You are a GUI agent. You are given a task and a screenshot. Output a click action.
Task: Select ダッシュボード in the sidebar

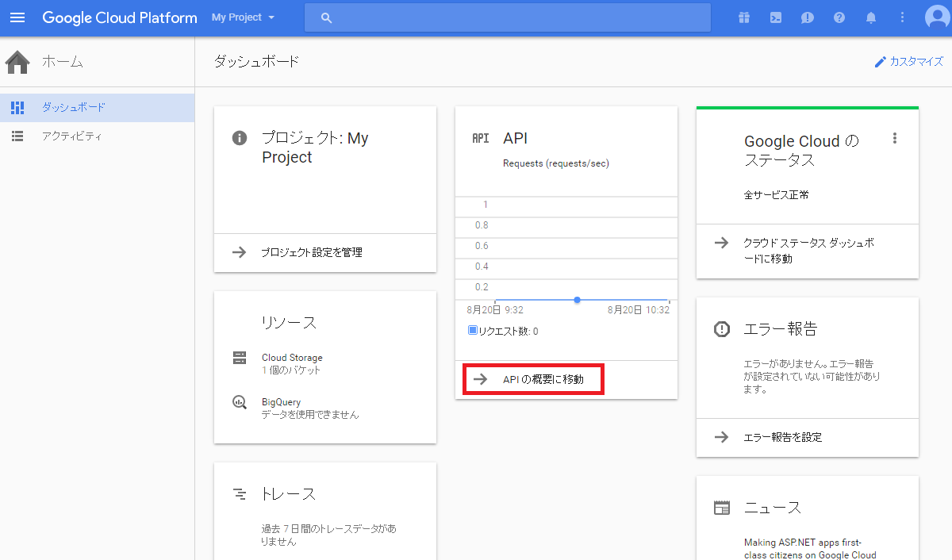coord(97,107)
